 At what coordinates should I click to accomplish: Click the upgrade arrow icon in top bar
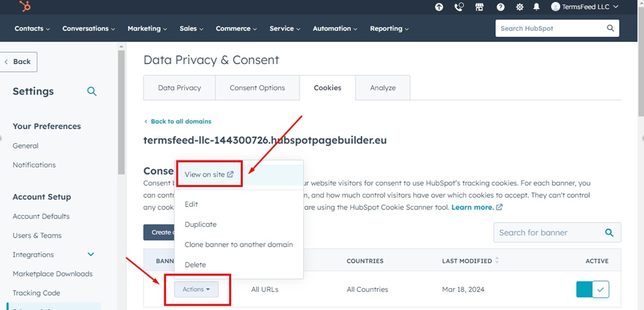(x=439, y=7)
